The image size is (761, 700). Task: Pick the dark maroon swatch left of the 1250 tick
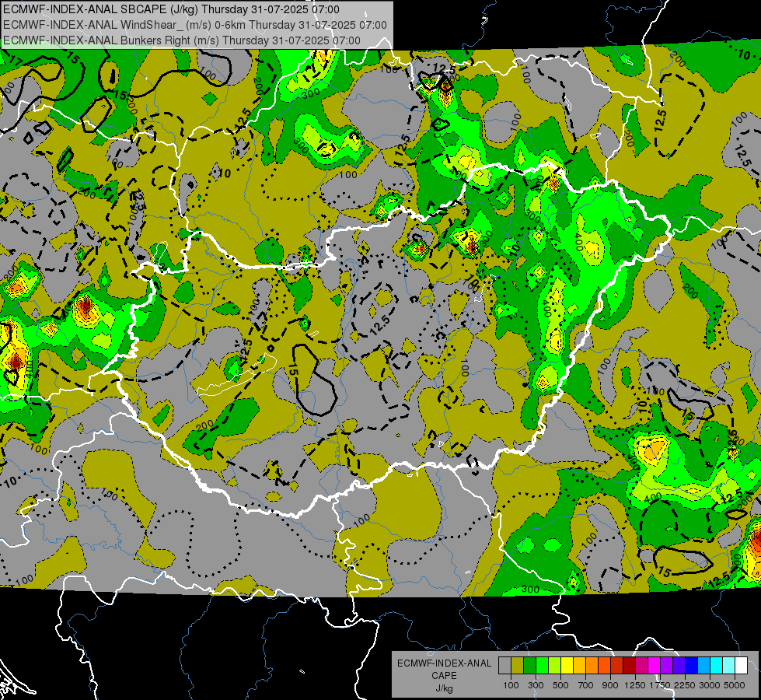630,665
